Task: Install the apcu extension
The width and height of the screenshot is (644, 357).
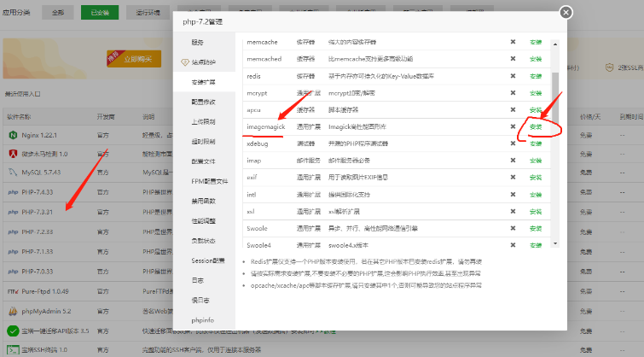Action: [536, 110]
